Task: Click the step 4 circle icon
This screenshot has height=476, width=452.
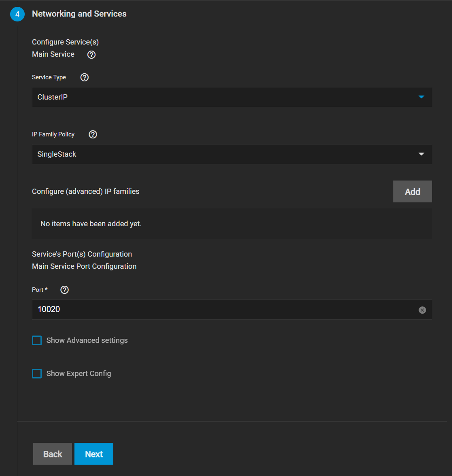Action: pyautogui.click(x=17, y=14)
